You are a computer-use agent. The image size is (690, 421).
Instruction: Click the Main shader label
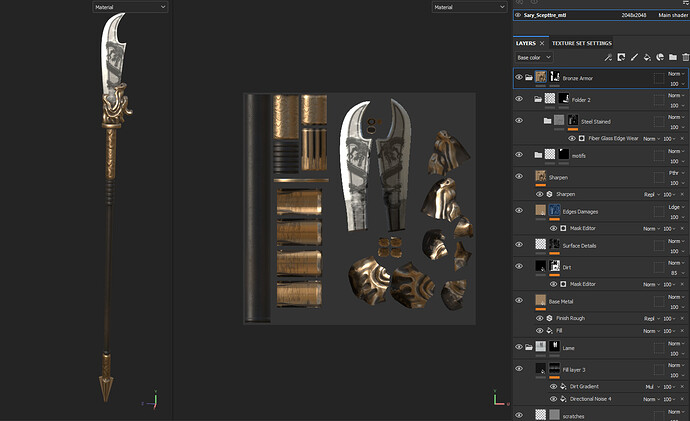point(673,15)
